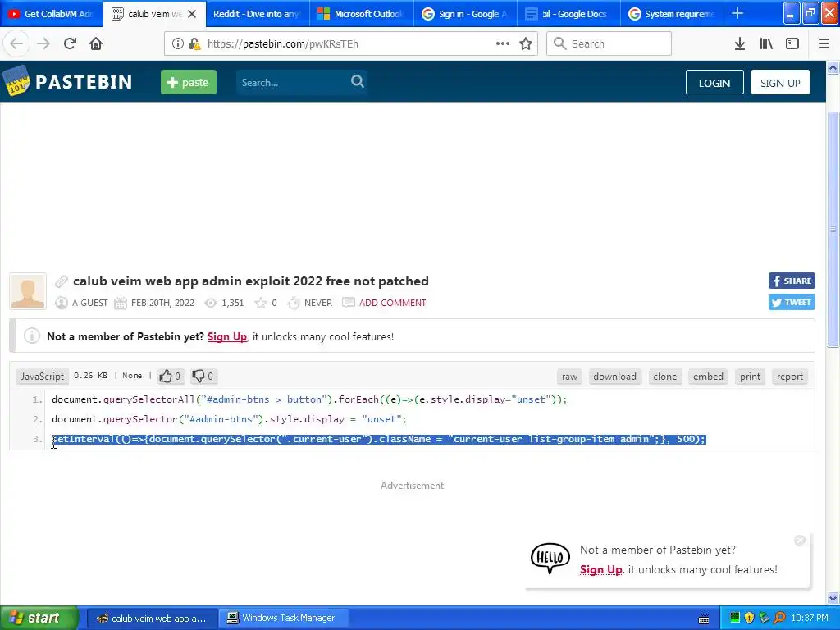This screenshot has height=630, width=840.
Task: Click the orange magnifier tray icon
Action: (779, 618)
